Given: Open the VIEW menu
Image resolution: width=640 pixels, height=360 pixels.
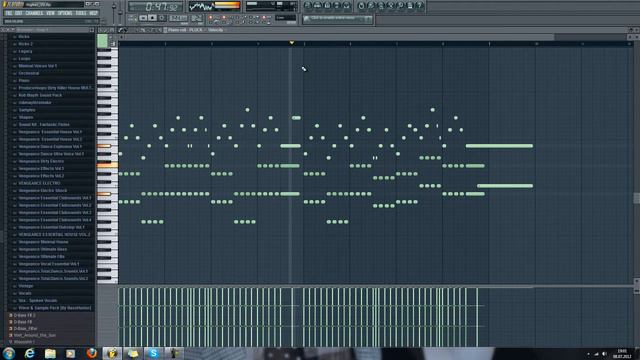Looking at the screenshot, I should pos(50,13).
